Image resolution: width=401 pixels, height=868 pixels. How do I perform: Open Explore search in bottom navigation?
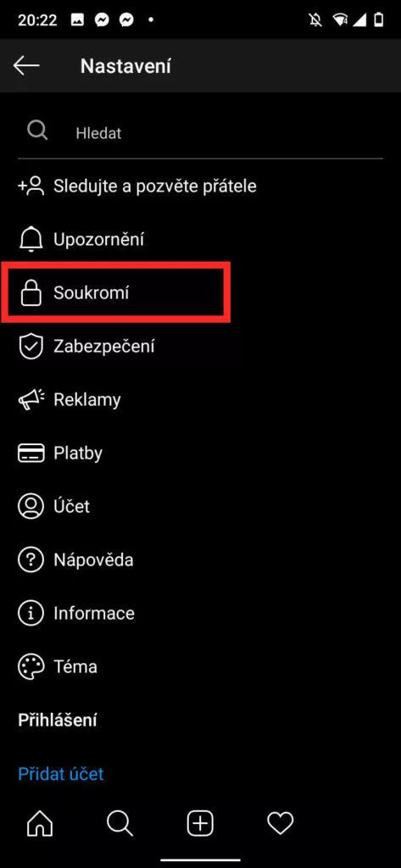pyautogui.click(x=120, y=824)
